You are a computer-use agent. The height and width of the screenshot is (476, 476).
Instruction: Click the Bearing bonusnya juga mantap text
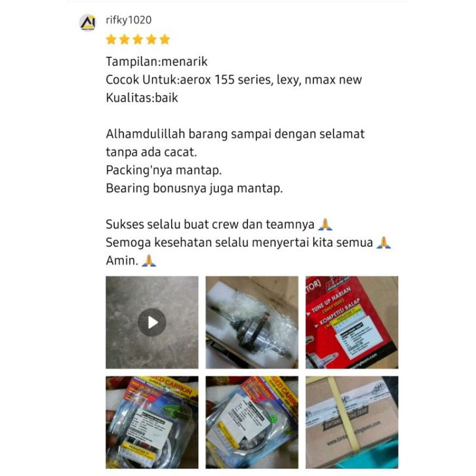(x=194, y=188)
